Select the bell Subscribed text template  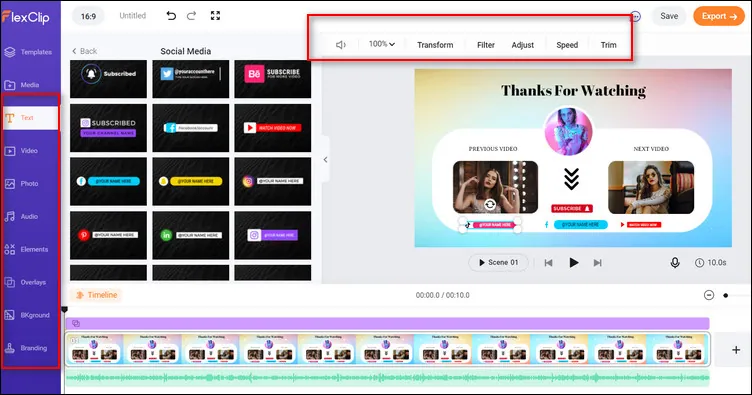(x=108, y=79)
